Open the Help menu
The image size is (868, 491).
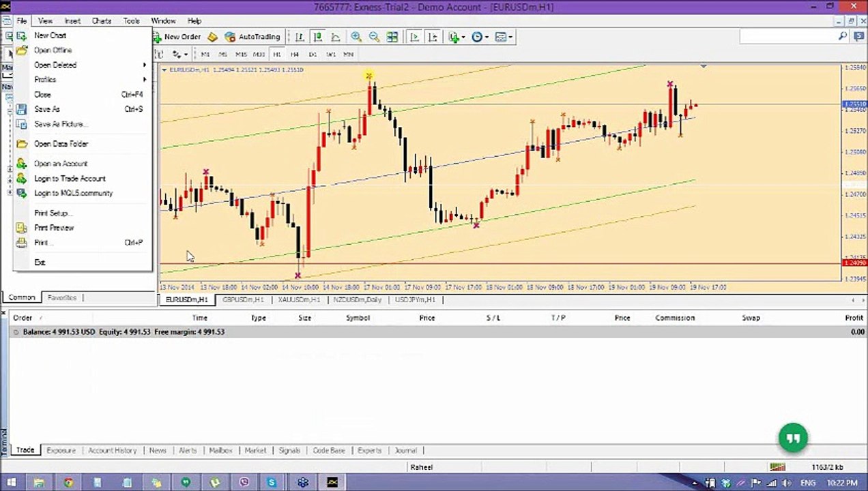pos(194,21)
